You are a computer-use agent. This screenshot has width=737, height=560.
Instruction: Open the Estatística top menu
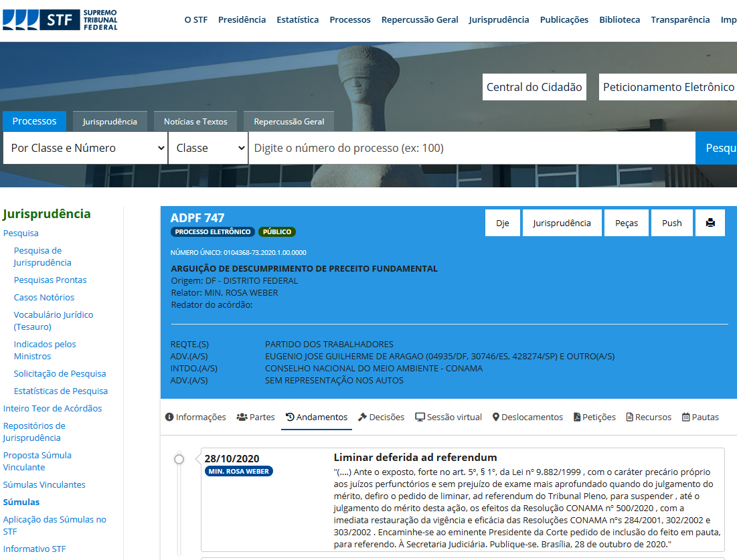(297, 19)
